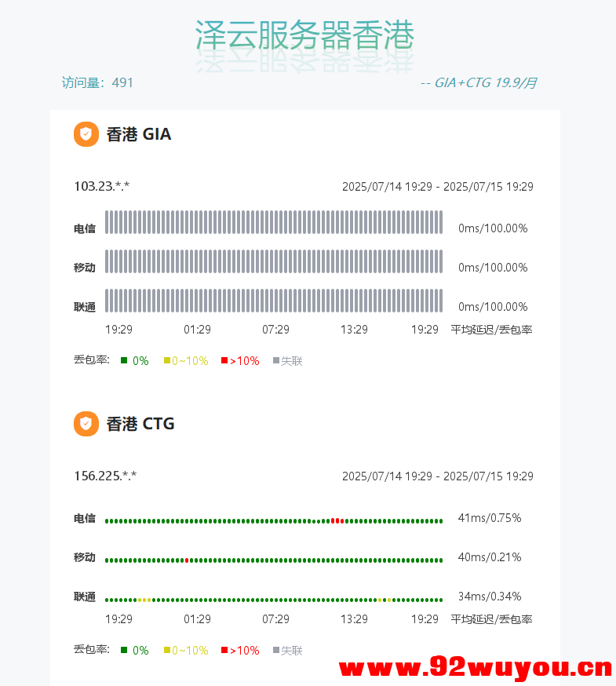
Task: Click the orange shield icon beside 香港 GIA
Action: tap(86, 134)
